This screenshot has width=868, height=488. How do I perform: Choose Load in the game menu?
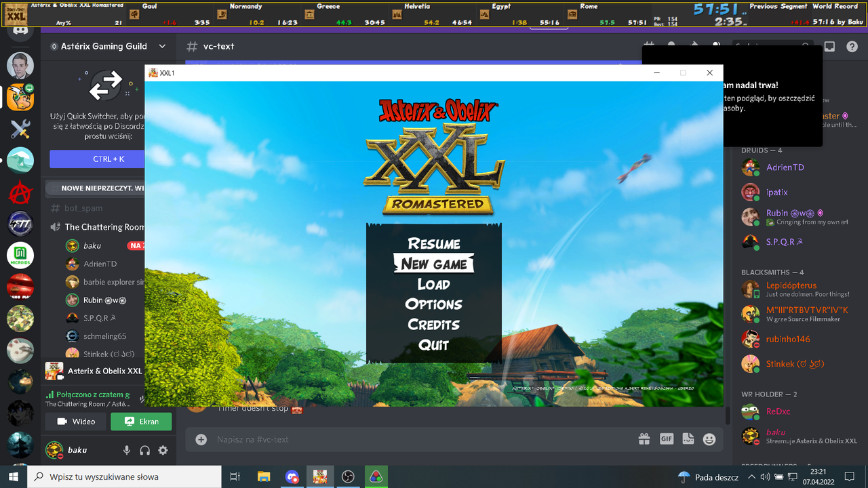pyautogui.click(x=434, y=284)
